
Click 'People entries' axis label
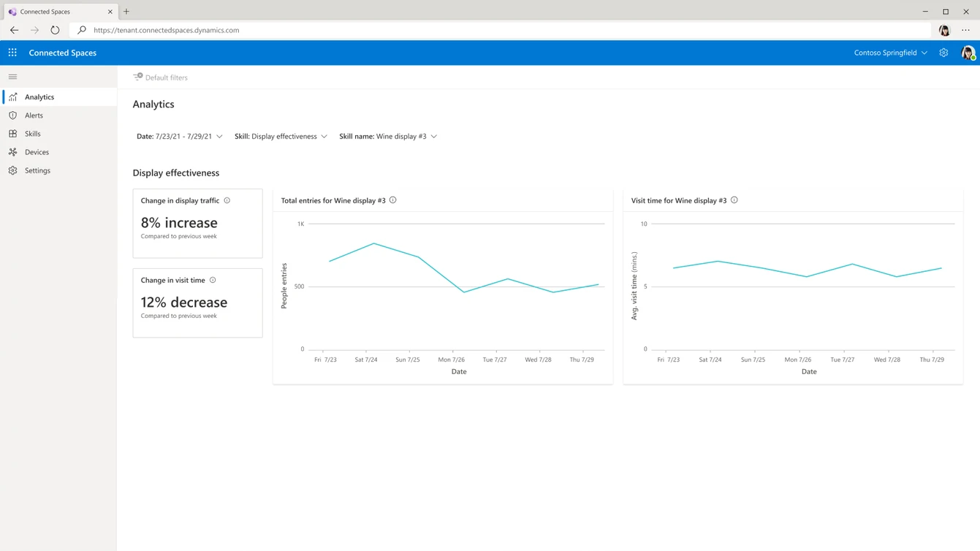(284, 286)
